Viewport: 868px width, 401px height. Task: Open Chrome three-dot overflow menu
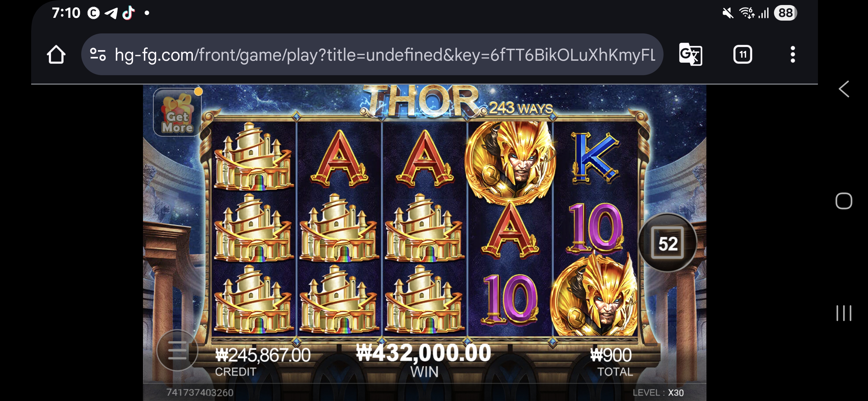pyautogui.click(x=793, y=54)
